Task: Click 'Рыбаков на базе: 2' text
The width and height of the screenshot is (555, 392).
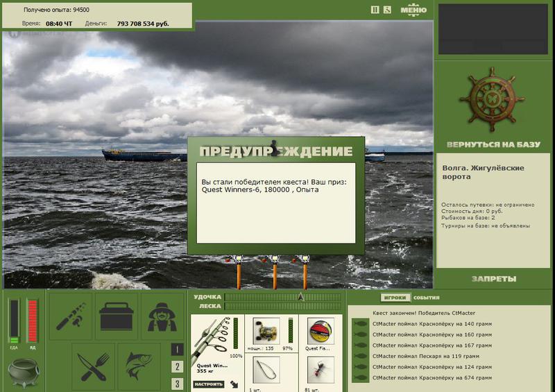Action: (x=468, y=217)
